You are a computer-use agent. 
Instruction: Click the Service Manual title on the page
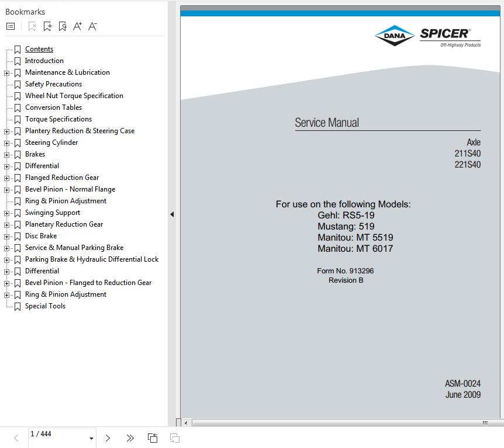click(327, 123)
